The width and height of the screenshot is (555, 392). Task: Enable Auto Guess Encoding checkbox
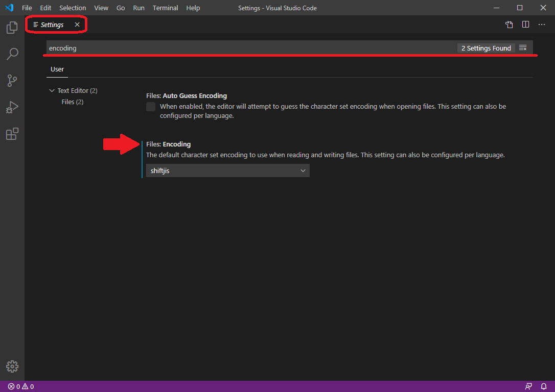point(151,106)
